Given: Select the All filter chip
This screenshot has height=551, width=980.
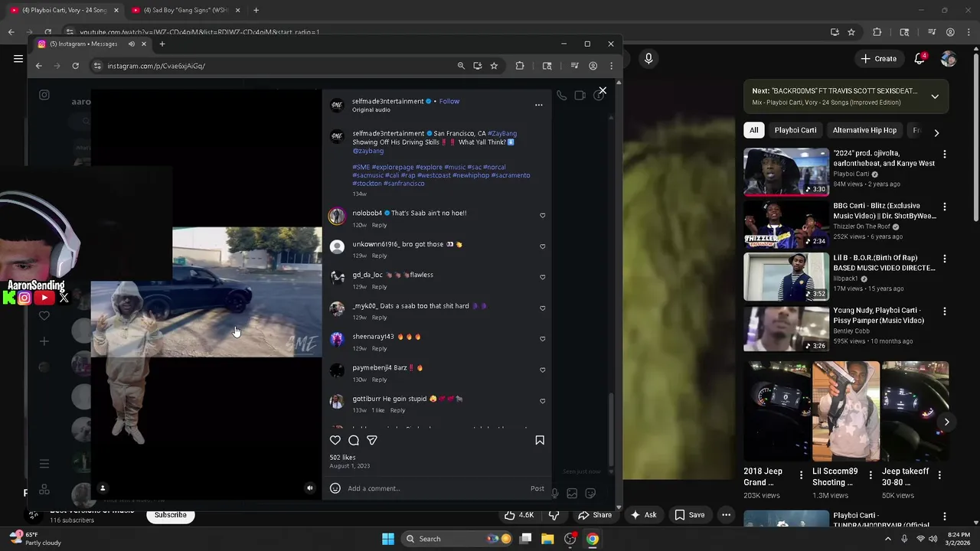Looking at the screenshot, I should (x=753, y=130).
